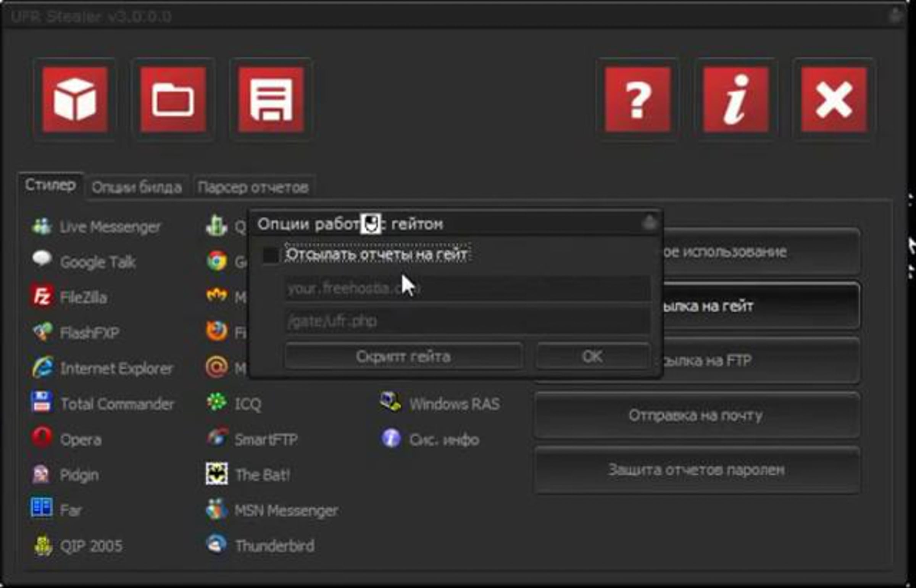Click the /gate/ufr.php path field
The width and height of the screenshot is (916, 588).
click(468, 321)
